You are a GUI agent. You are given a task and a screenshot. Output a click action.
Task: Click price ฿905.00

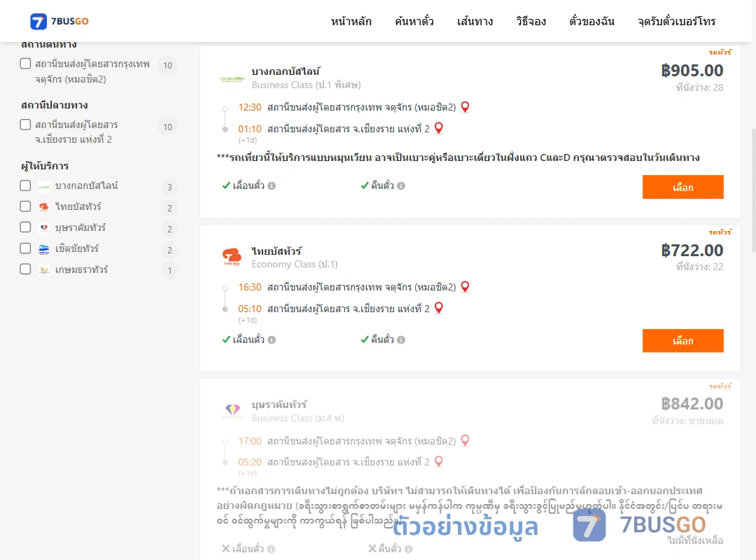pyautogui.click(x=692, y=71)
